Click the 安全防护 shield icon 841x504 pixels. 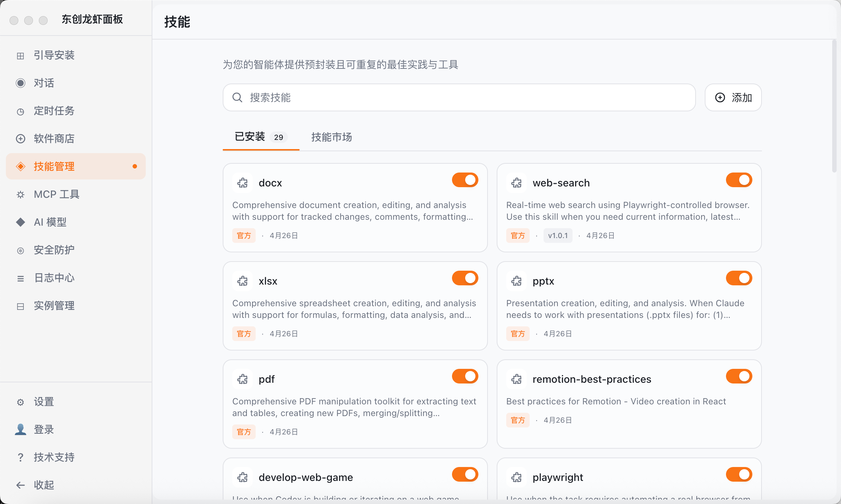click(21, 251)
